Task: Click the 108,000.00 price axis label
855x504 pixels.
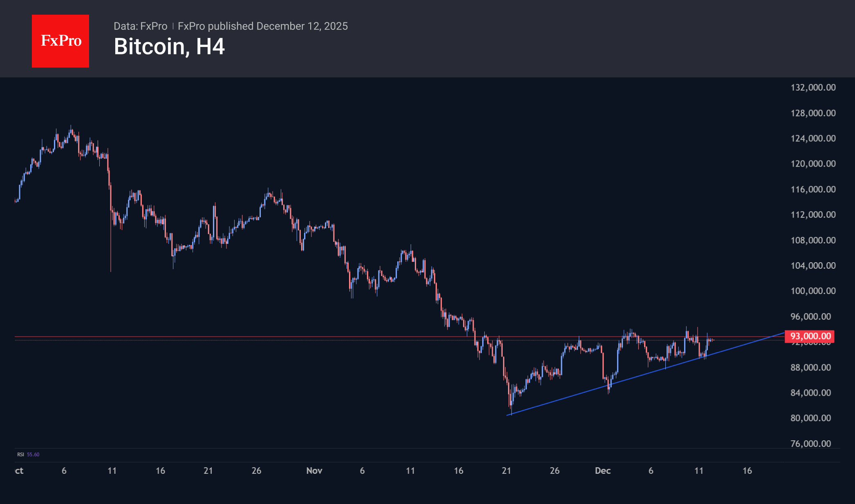Action: 813,240
